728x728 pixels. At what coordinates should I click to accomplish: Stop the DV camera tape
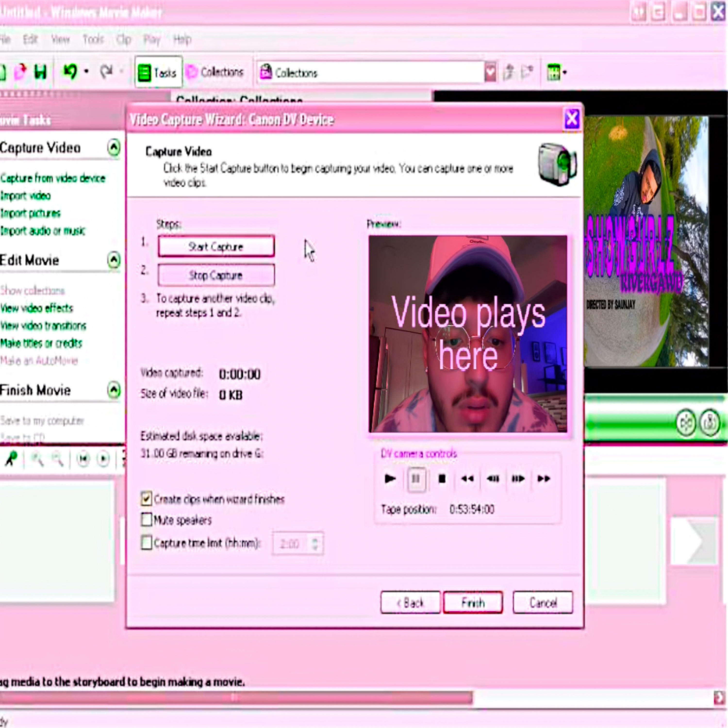(x=442, y=479)
